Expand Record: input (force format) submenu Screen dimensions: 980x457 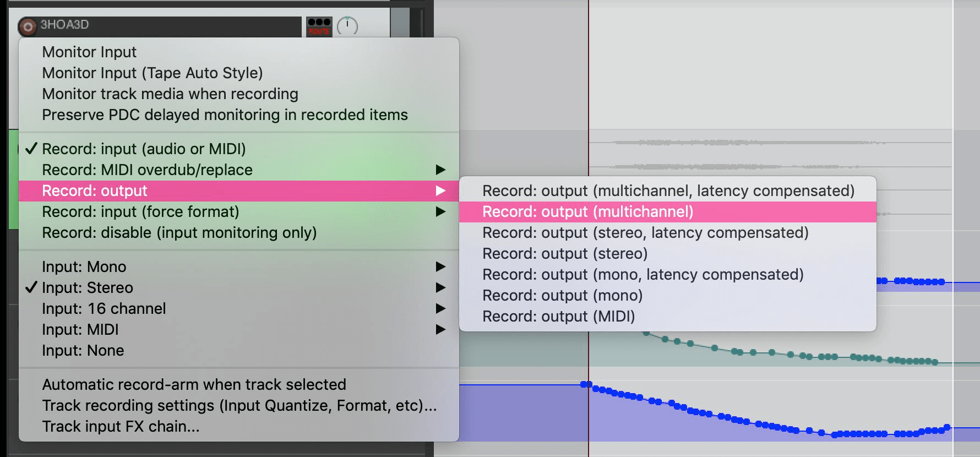(x=140, y=211)
